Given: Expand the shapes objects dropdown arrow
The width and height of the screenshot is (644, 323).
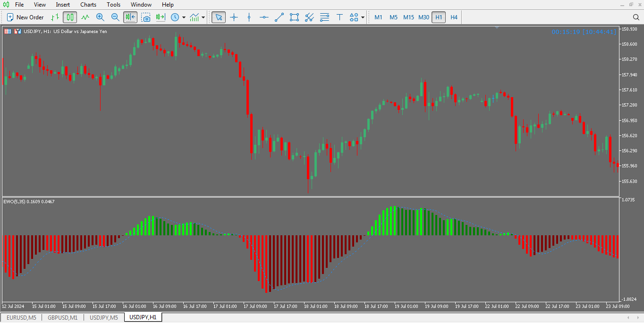Looking at the screenshot, I should (x=363, y=17).
